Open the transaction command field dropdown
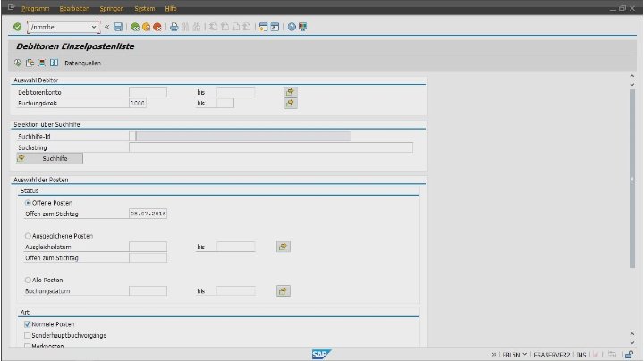The height and width of the screenshot is (361, 644). (x=95, y=27)
